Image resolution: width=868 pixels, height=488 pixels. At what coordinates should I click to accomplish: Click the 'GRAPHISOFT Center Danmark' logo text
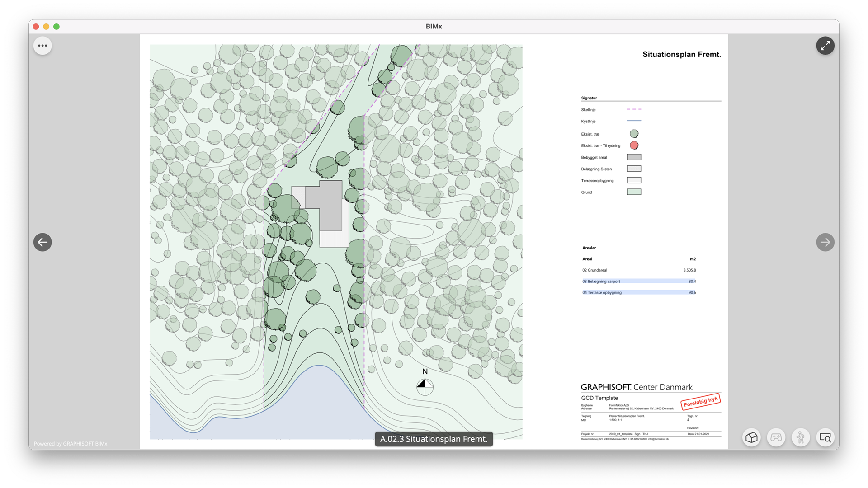637,387
